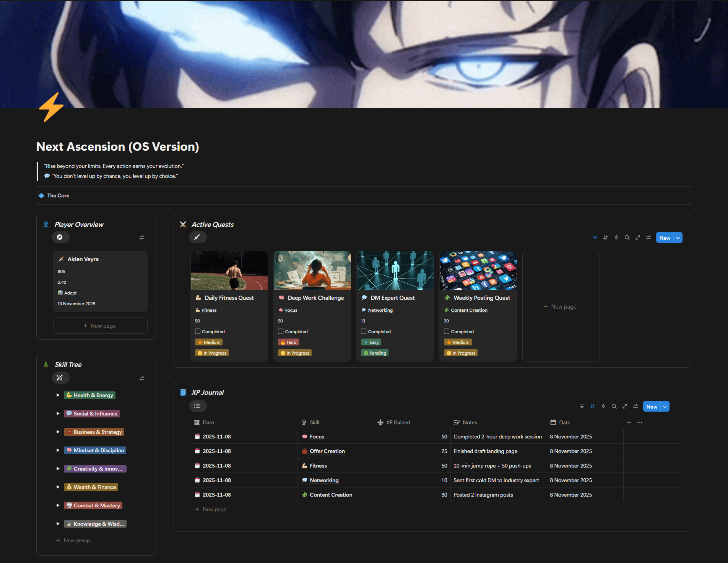The width and height of the screenshot is (728, 563).
Task: Open The Core page link
Action: pyautogui.click(x=58, y=195)
